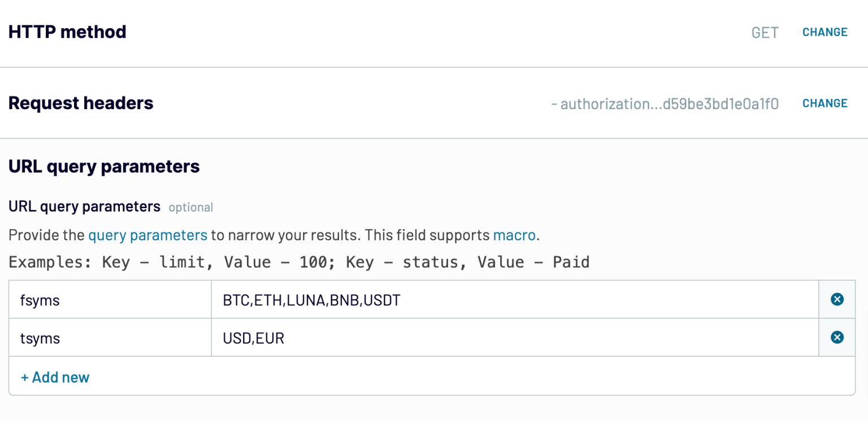Click the URL query parameters field label
The image size is (868, 423).
point(84,206)
